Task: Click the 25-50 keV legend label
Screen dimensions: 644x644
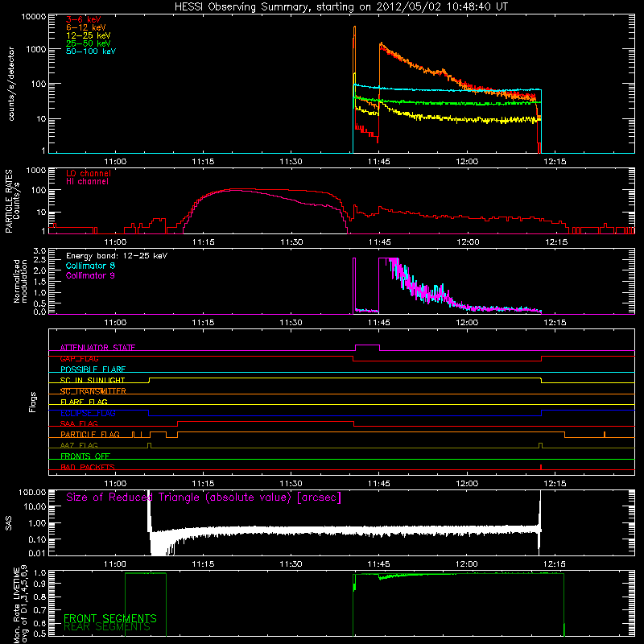Action: tap(89, 43)
